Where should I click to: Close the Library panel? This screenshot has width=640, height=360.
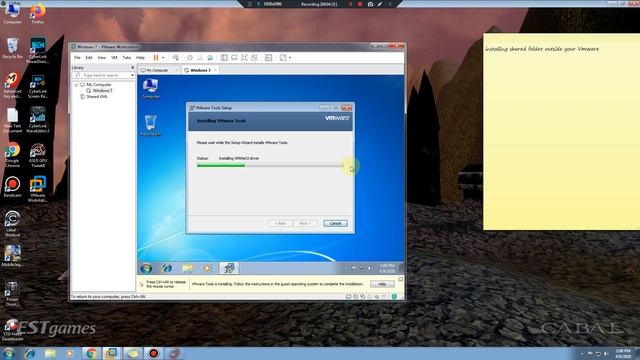click(132, 67)
